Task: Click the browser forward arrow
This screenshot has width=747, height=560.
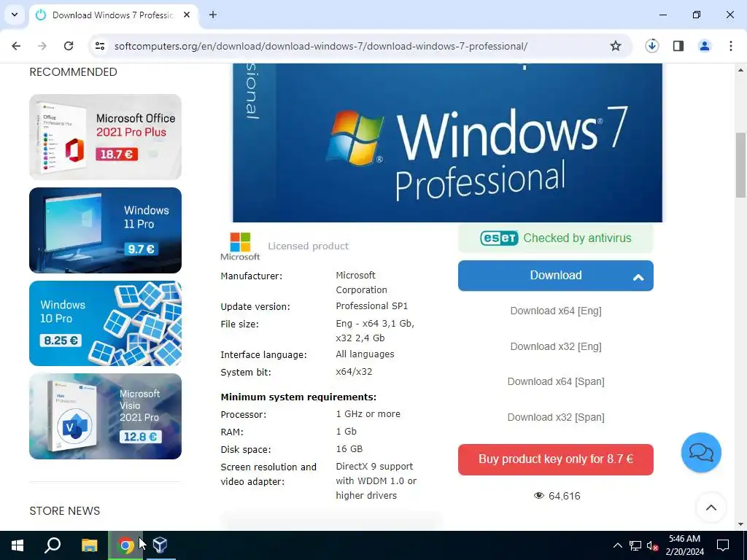Action: click(x=42, y=46)
